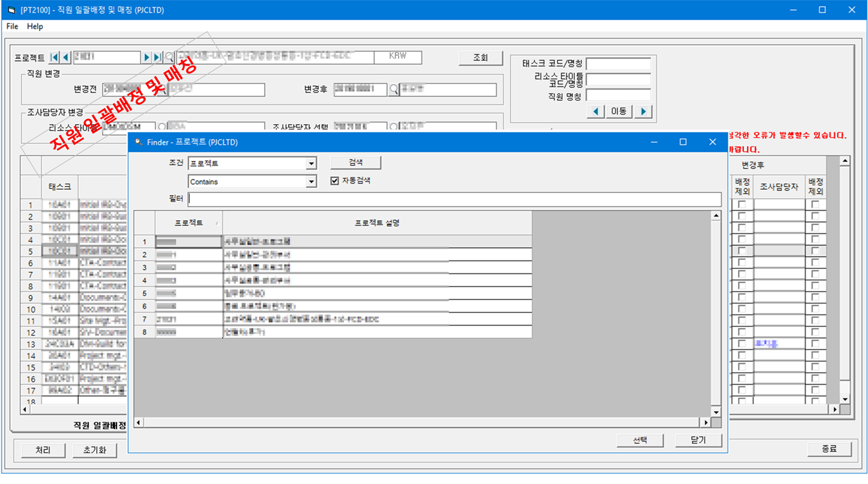Sort Finder list by 프로젝트 column header
The width and height of the screenshot is (868, 484).
coord(189,223)
